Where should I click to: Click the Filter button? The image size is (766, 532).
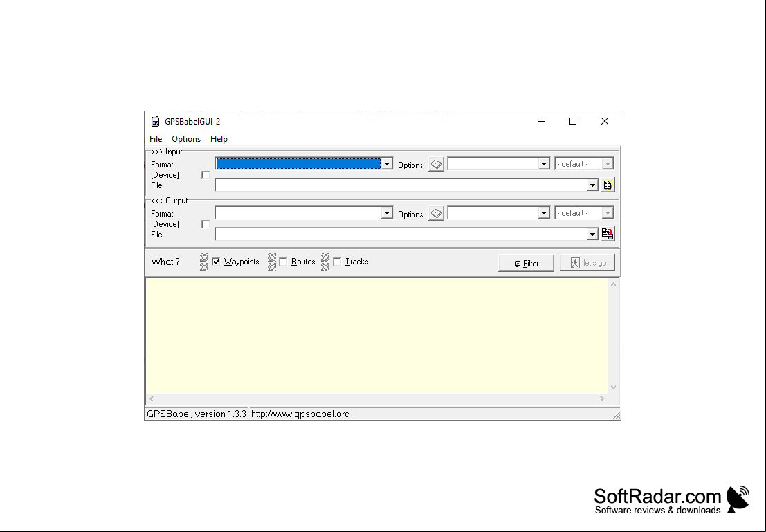[526, 263]
